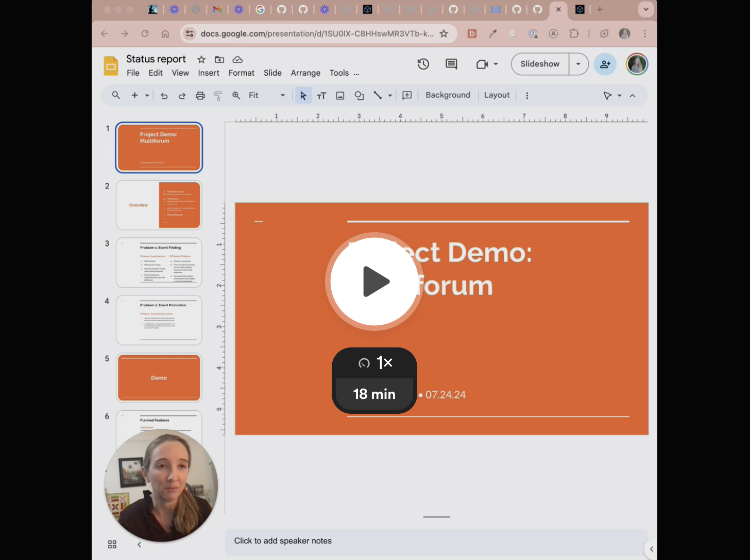This screenshot has width=750, height=560.
Task: Click the Paint format roller icon
Action: [x=218, y=95]
